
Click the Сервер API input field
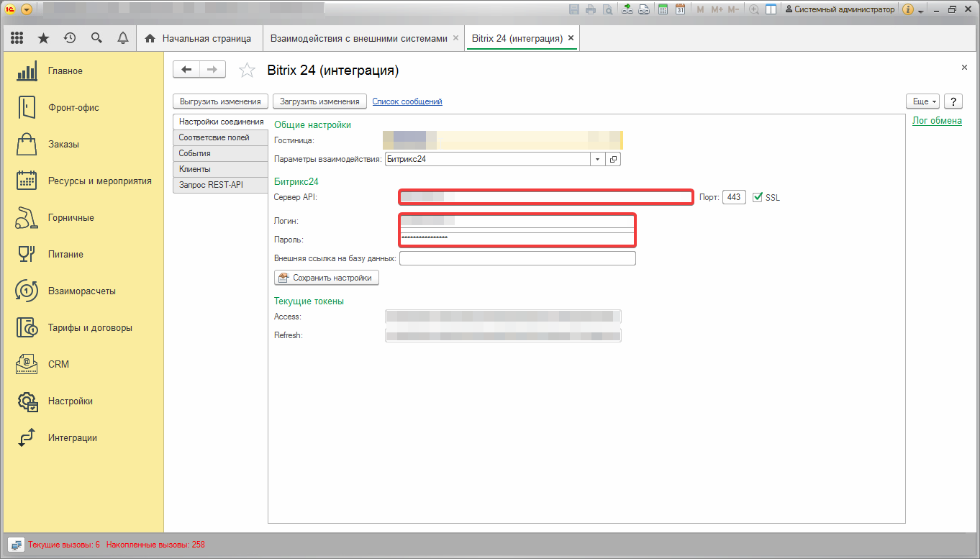pyautogui.click(x=546, y=197)
